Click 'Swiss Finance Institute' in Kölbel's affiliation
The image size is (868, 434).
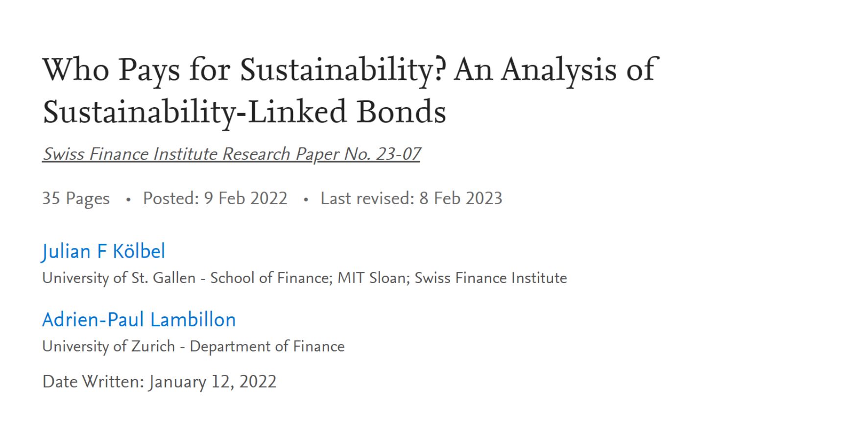click(491, 278)
